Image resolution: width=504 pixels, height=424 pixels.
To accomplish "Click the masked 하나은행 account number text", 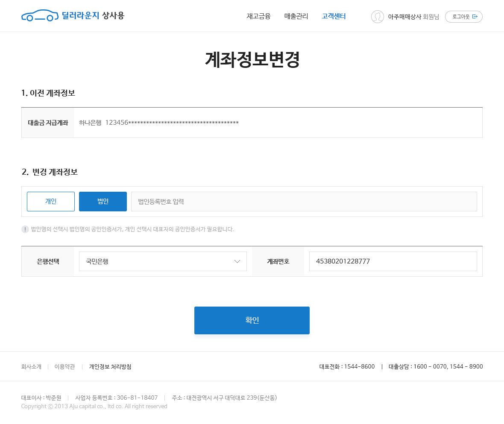I will coord(158,123).
